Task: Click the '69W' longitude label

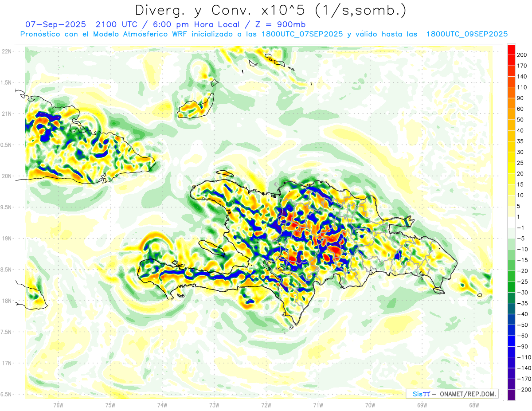Action: (x=422, y=405)
